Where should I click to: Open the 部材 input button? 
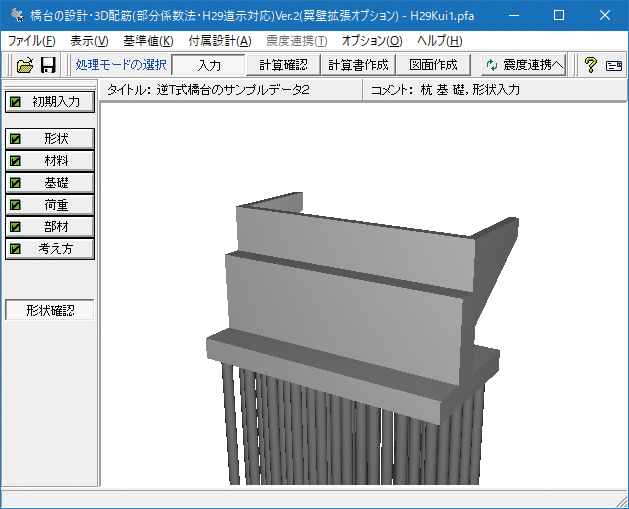click(x=50, y=227)
